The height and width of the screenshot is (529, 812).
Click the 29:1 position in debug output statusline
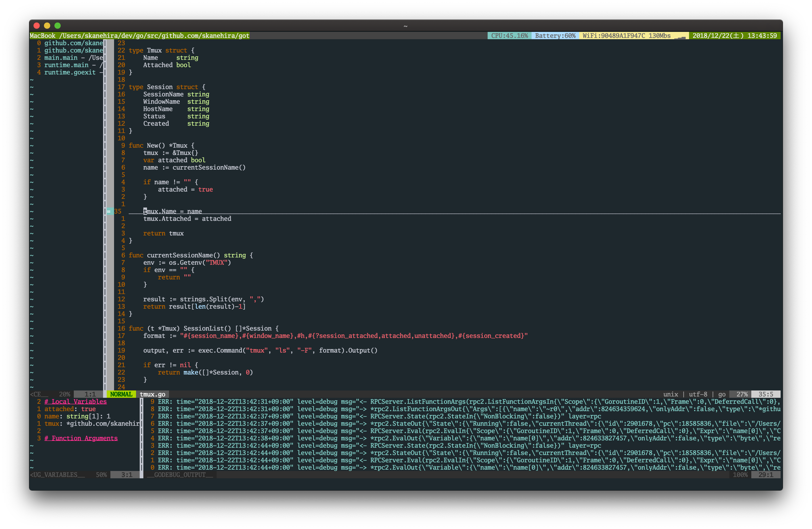[766, 475]
